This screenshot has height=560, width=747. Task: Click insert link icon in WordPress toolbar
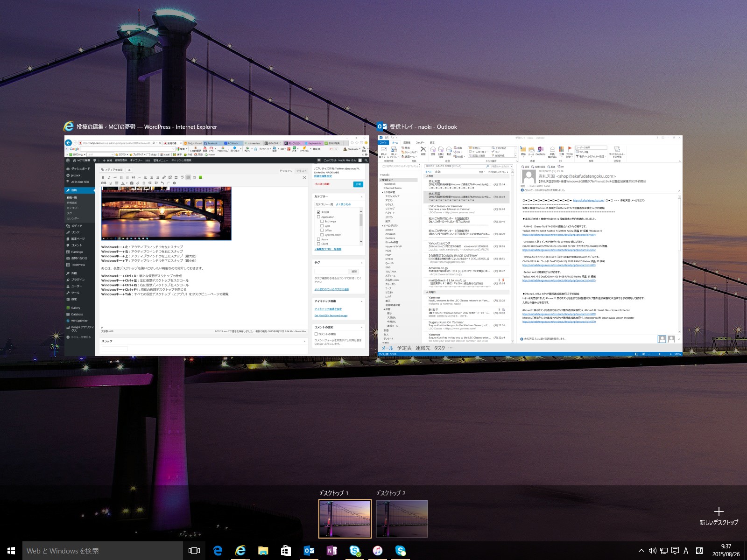tap(164, 177)
